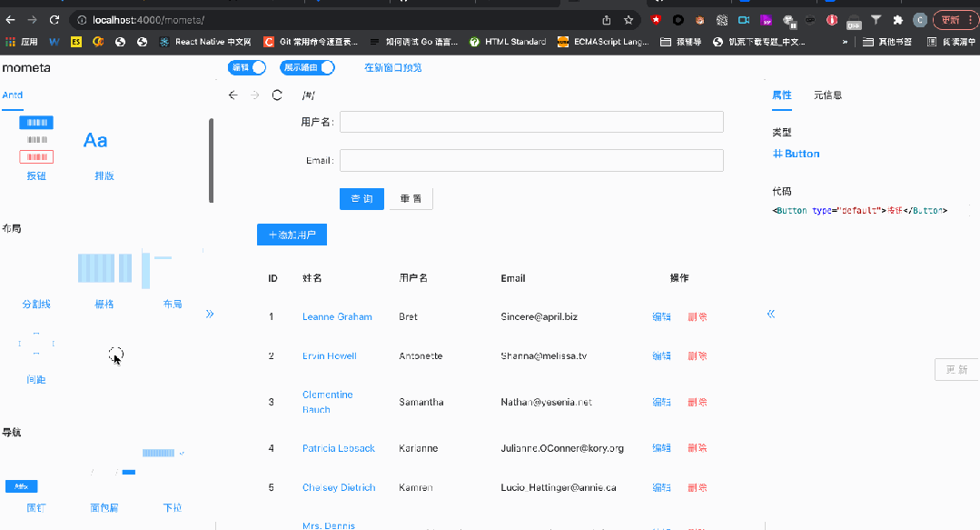The image size is (980, 530).
Task: Click the forward arrow in the preview toolbar
Action: (255, 95)
